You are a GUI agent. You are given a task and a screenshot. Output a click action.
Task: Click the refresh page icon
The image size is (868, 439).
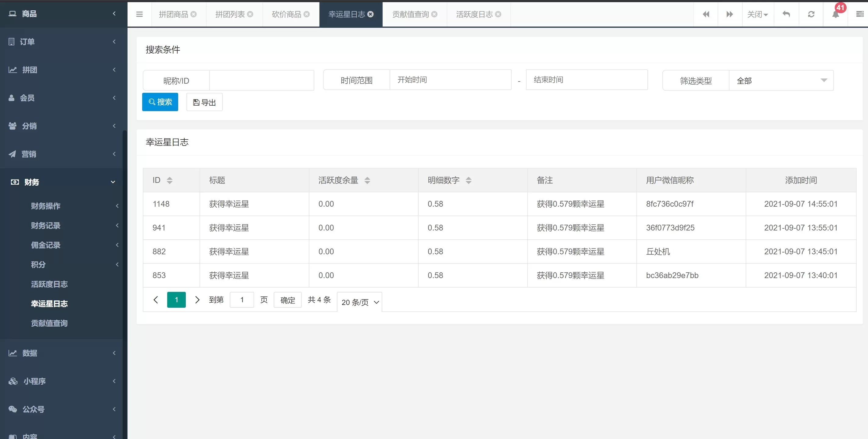pos(811,14)
